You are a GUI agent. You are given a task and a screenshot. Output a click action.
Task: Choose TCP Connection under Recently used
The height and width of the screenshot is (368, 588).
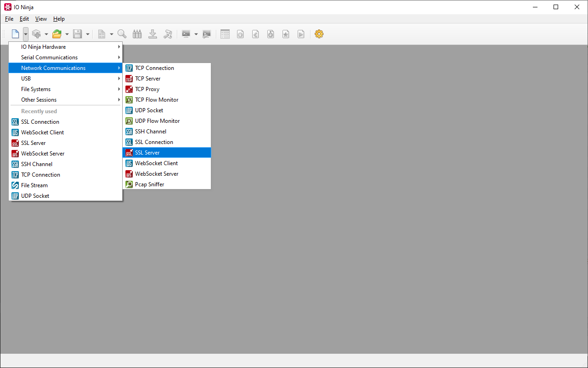tap(66, 175)
